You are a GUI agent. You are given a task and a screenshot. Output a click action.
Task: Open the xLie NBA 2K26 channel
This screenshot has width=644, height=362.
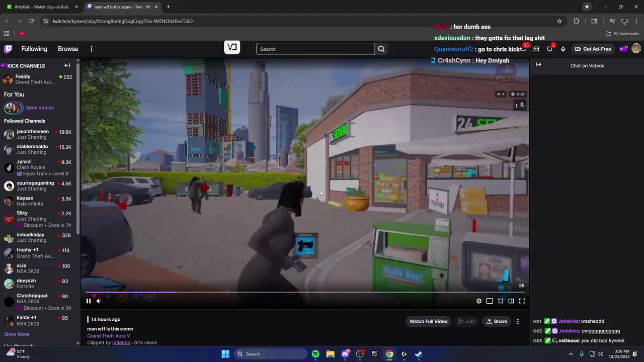38,268
